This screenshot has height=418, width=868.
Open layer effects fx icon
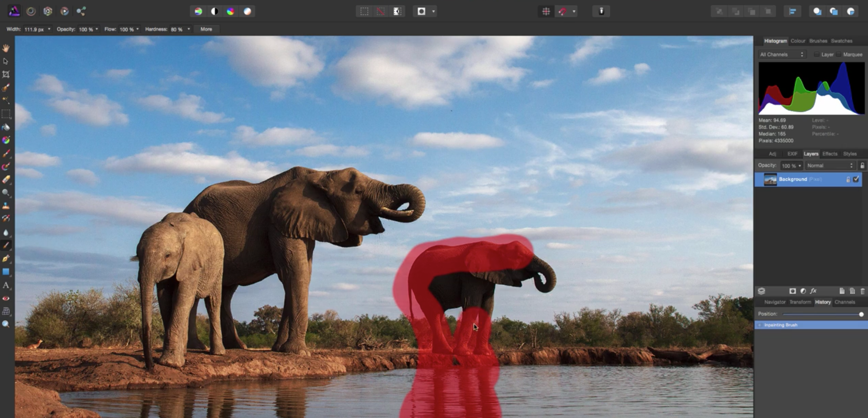click(813, 291)
